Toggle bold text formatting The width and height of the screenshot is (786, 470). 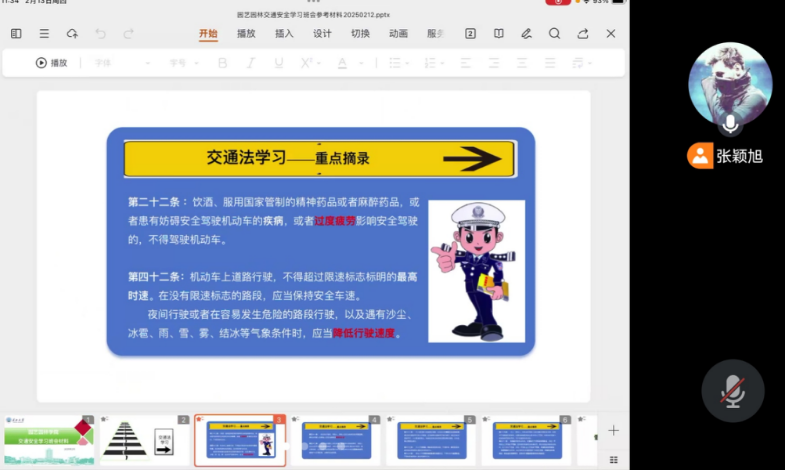tap(223, 63)
